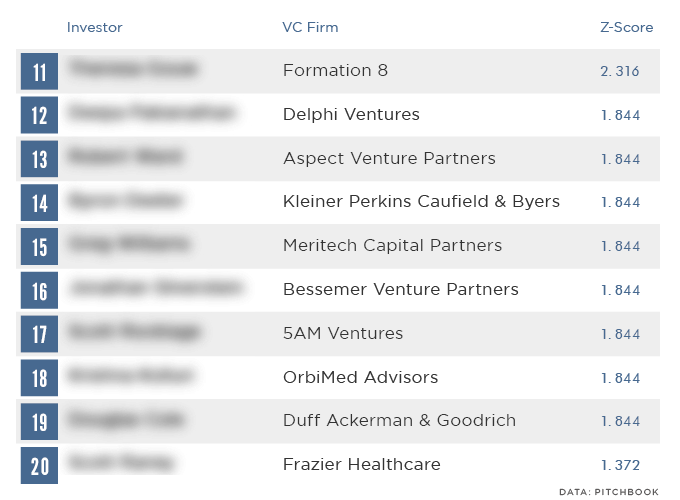Click the rank 14 number badge
680x500 pixels.
point(39,203)
